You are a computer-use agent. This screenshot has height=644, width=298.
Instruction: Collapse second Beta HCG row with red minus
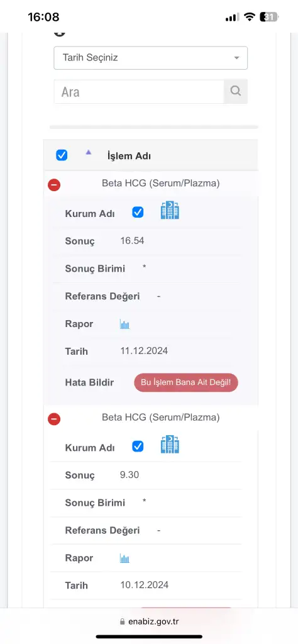click(x=54, y=419)
